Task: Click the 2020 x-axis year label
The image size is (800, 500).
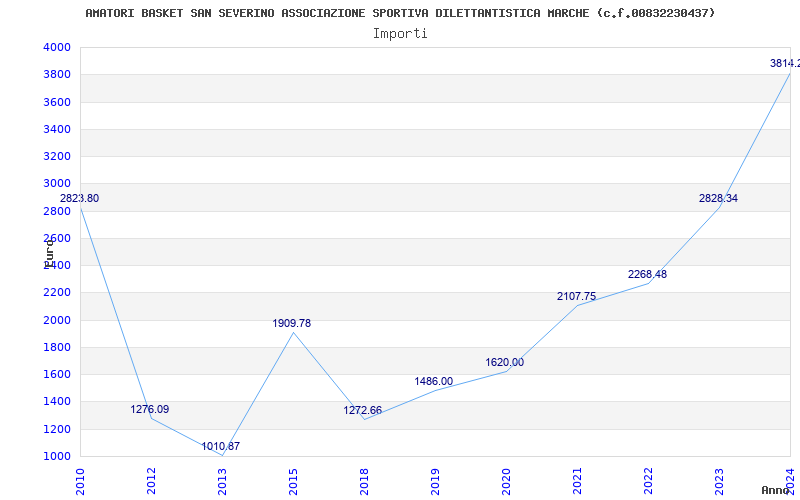Action: point(506,481)
